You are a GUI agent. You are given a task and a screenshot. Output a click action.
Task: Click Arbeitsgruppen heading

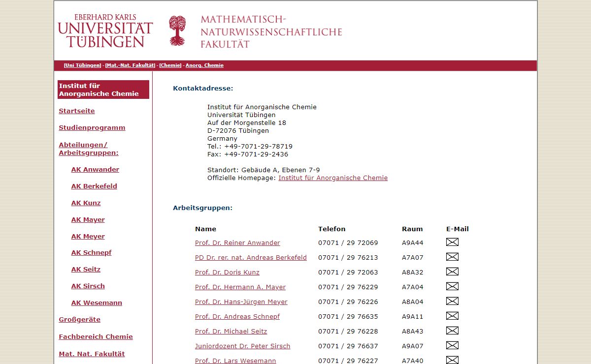tap(202, 208)
